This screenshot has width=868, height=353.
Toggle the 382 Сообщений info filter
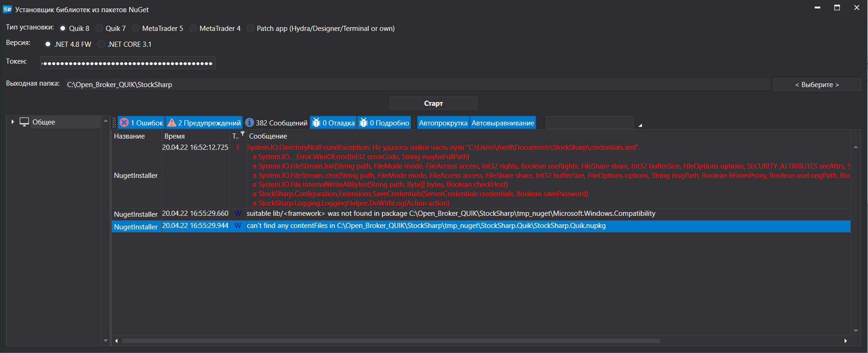(276, 123)
